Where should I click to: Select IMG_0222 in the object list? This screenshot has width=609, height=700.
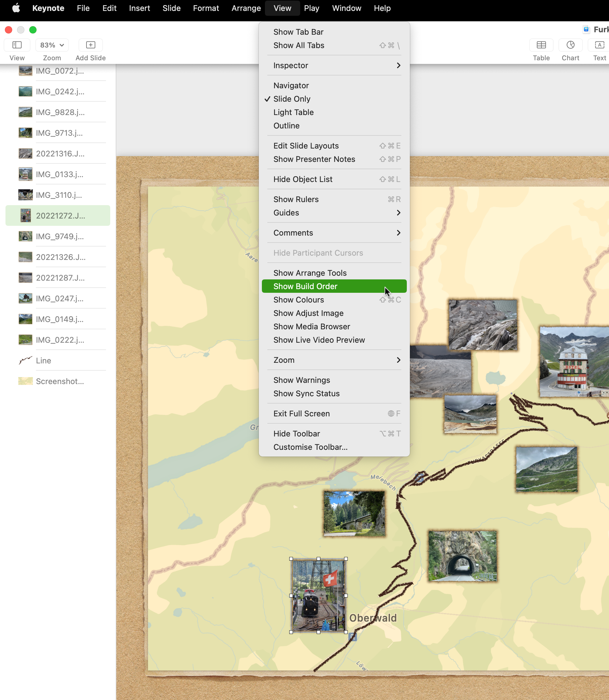click(x=58, y=340)
